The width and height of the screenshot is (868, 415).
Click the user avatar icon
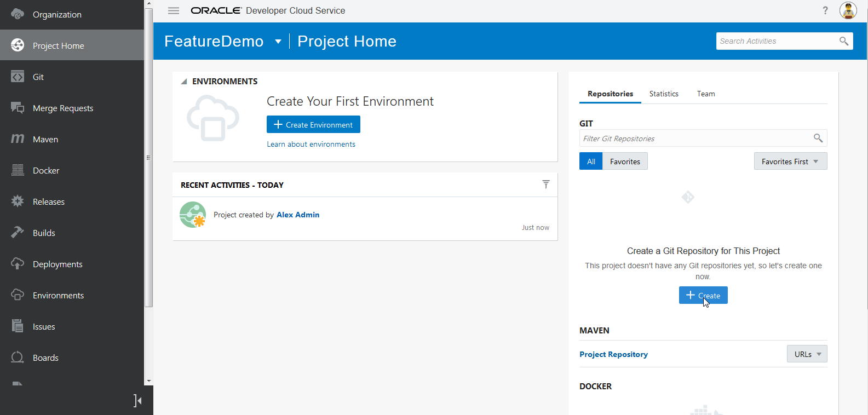848,10
